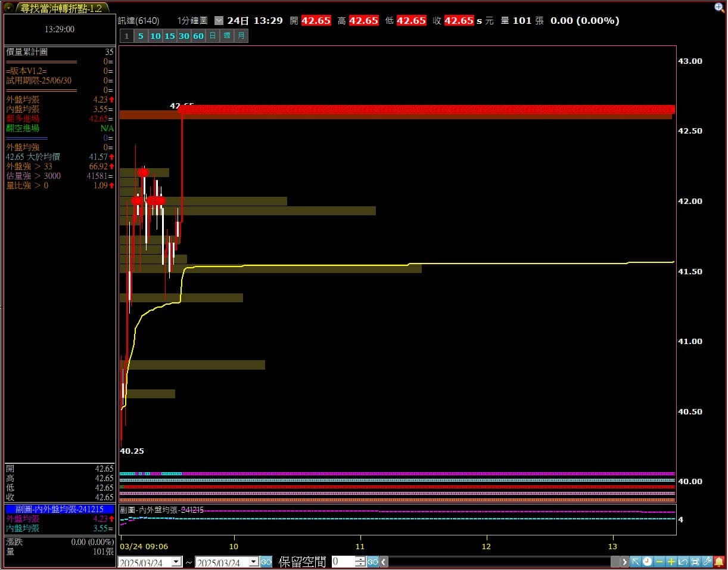Viewport: 728px width, 570px height.
Task: Open the round menu button beside the tab
Action: tap(8, 8)
